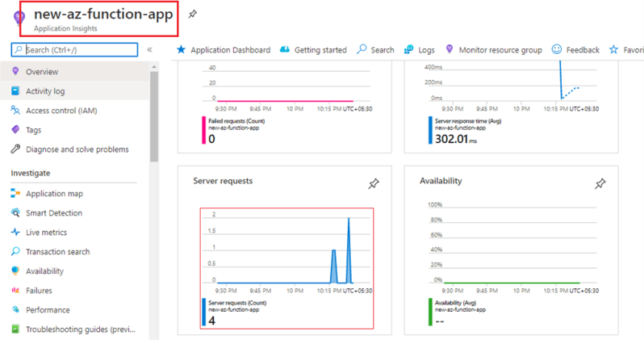Focus the Search (Ctrl+/) box
The image size is (644, 340).
pyautogui.click(x=74, y=50)
